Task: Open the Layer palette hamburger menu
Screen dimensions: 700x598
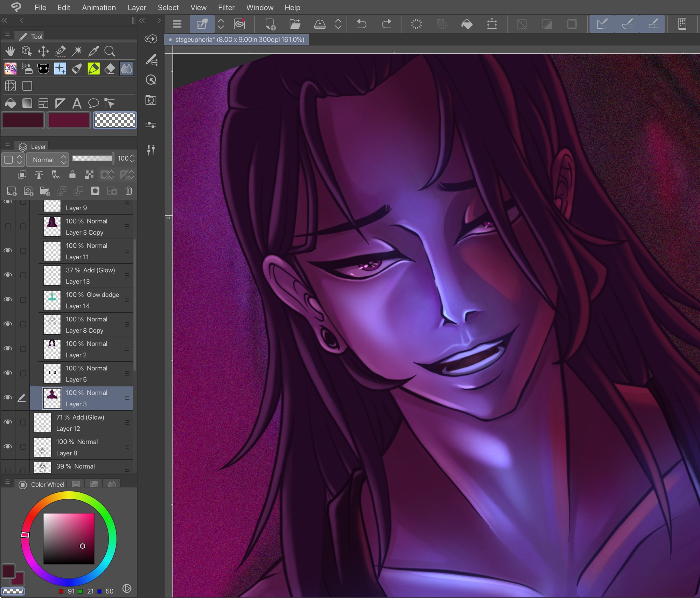Action: pyautogui.click(x=7, y=144)
